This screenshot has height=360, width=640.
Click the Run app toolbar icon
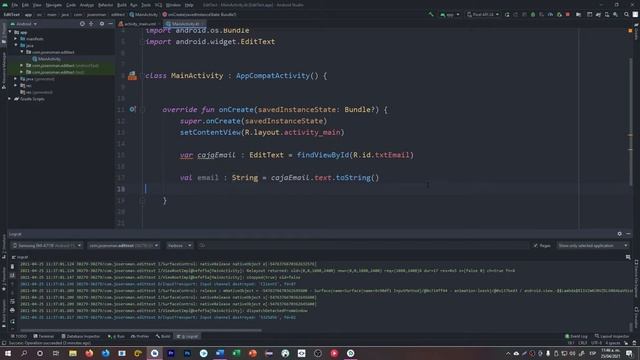point(507,14)
